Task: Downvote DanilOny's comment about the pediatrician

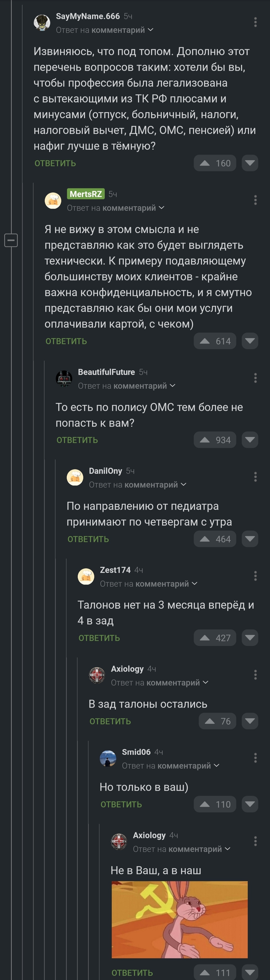Action: pyautogui.click(x=250, y=539)
